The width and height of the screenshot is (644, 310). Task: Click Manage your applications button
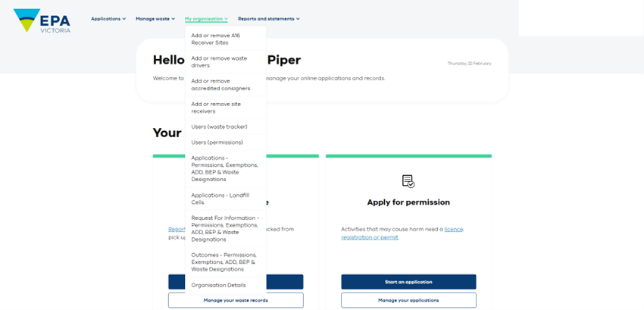408,300
